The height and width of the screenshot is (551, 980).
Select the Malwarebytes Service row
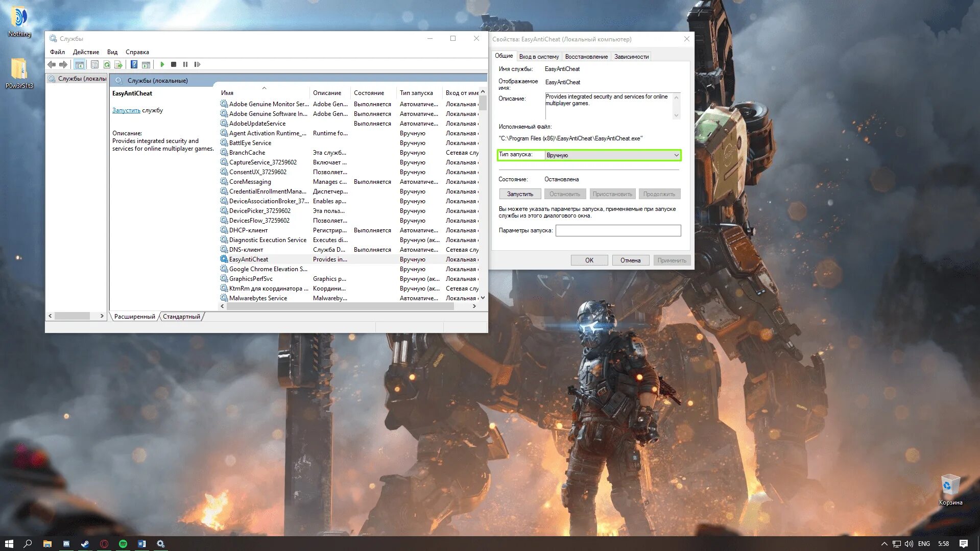click(x=349, y=298)
